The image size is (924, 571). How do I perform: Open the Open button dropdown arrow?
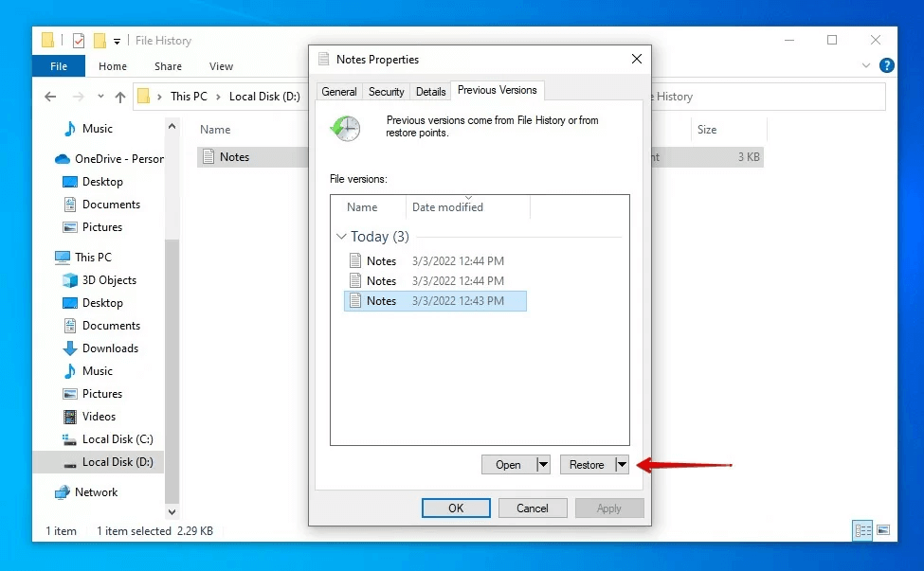tap(543, 464)
